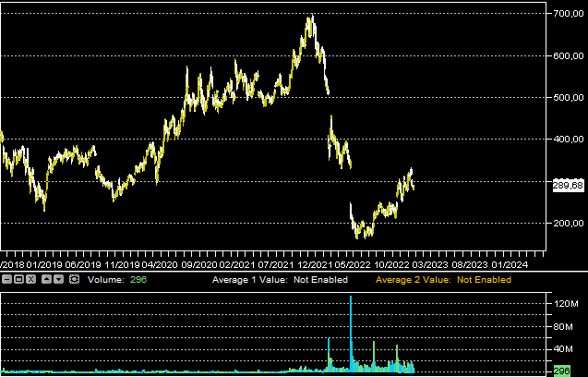Click the Volume label text
The image size is (588, 377).
pyautogui.click(x=106, y=279)
